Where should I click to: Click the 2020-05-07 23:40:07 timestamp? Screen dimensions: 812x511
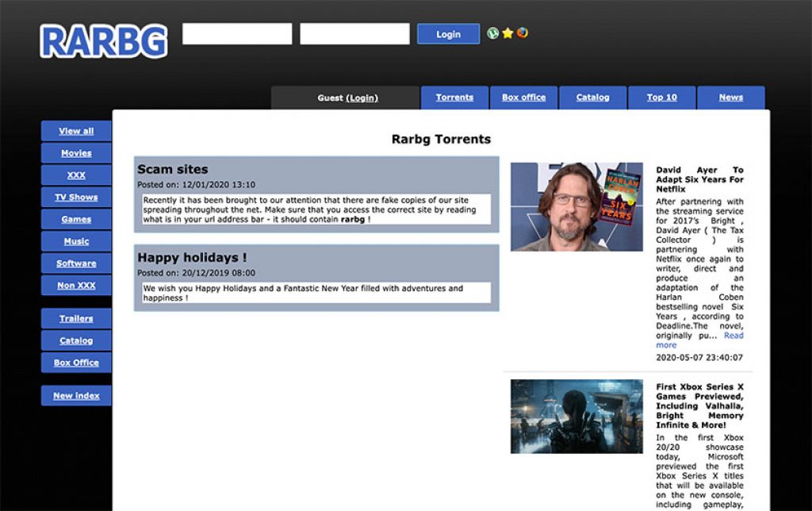point(699,358)
